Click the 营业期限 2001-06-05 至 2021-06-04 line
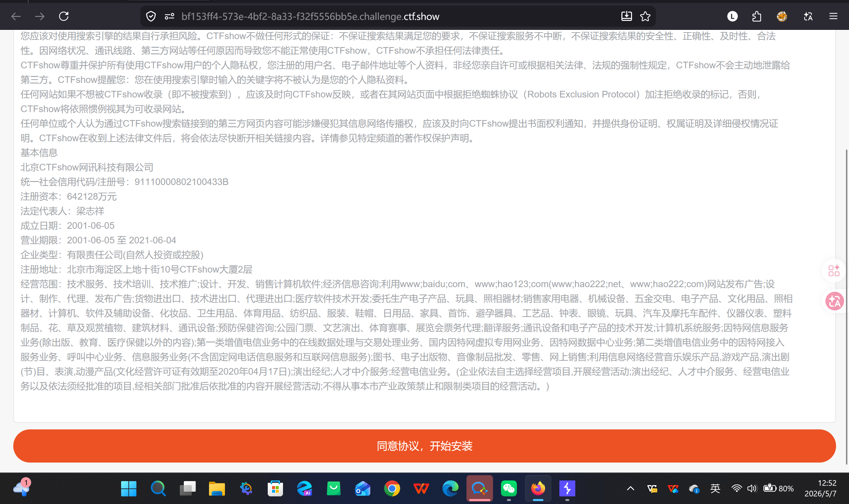This screenshot has width=849, height=504. (x=98, y=240)
